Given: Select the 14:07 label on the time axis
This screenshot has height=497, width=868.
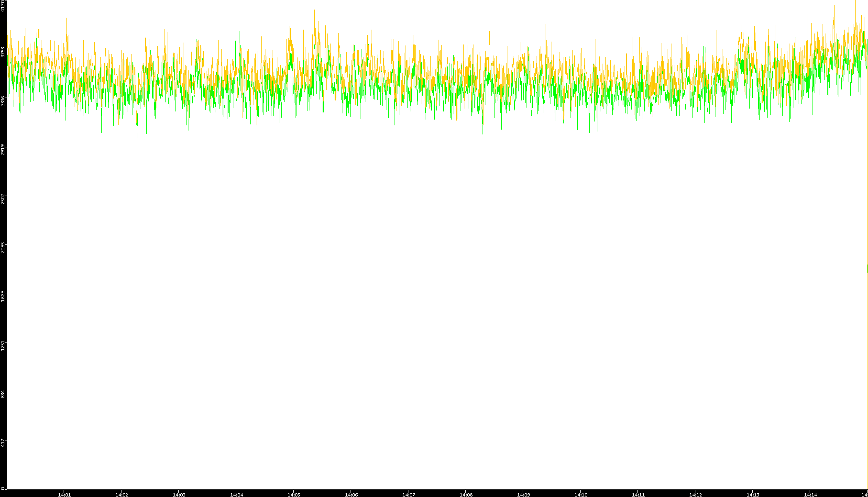Looking at the screenshot, I should (x=408, y=495).
